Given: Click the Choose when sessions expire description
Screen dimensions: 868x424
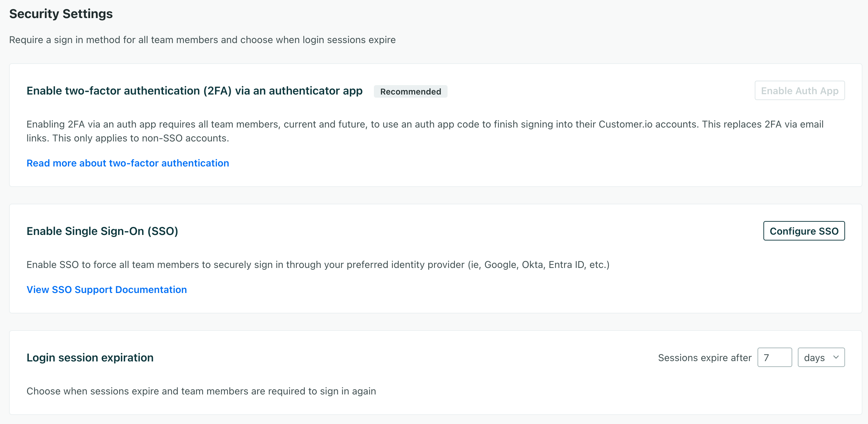Looking at the screenshot, I should coord(201,391).
